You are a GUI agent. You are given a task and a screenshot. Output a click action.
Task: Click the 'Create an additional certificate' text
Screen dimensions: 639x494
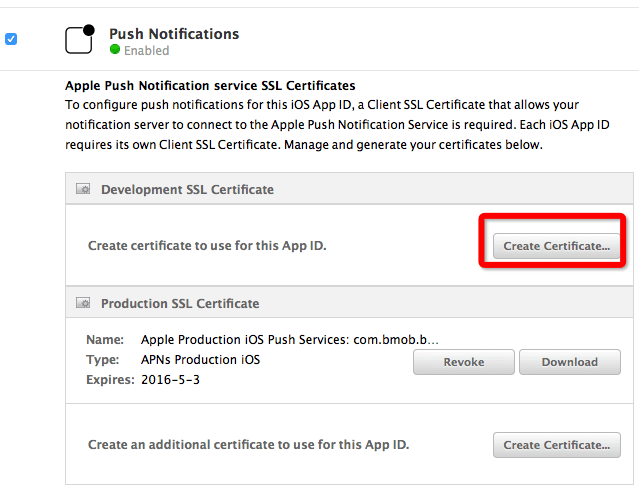[248, 444]
